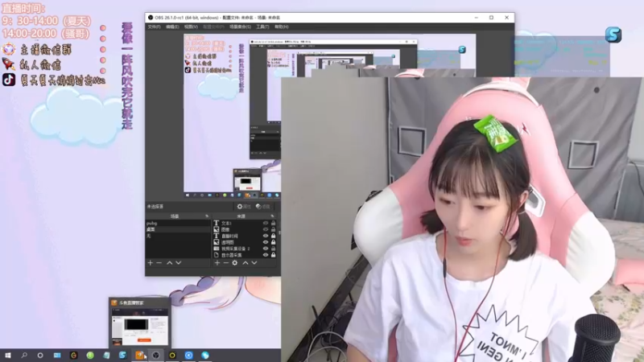Screen dimensions: 644x362
Task: Open the taskbar search magnifier
Action: [24, 356]
